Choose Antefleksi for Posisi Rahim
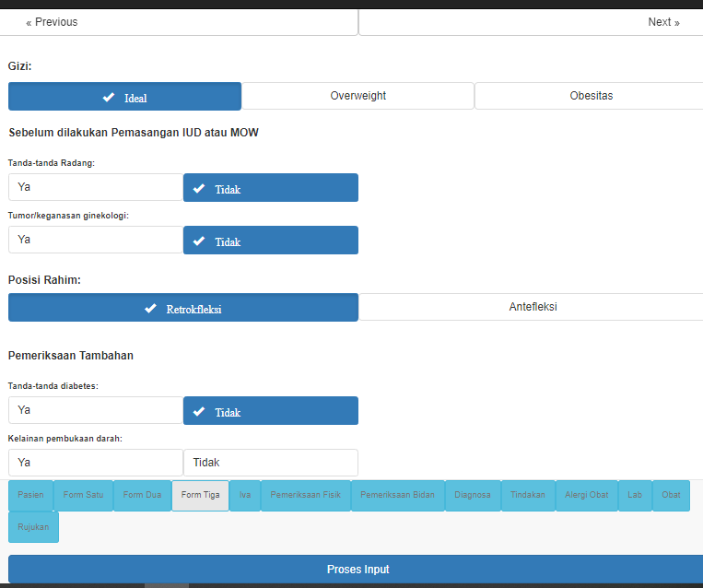 (x=532, y=307)
